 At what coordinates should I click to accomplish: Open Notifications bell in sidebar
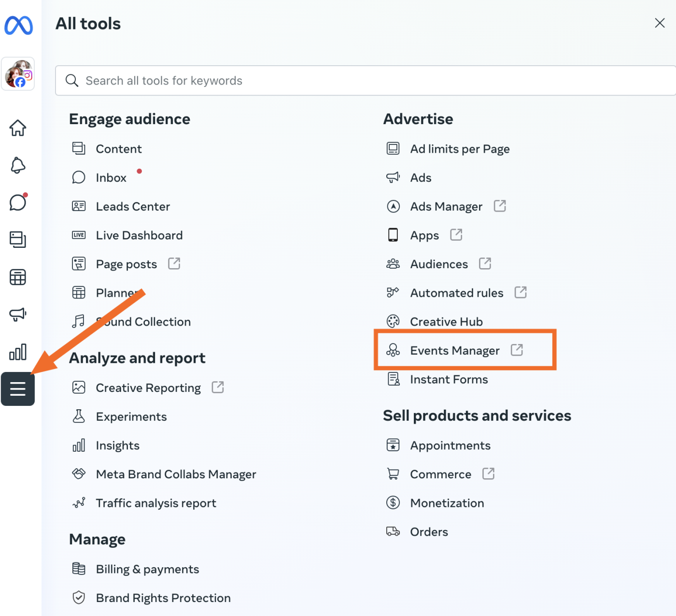tap(18, 165)
